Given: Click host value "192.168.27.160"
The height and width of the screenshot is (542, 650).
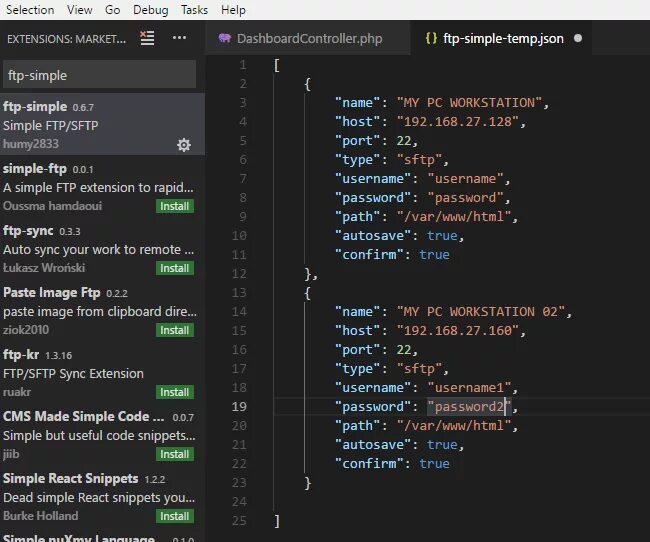Looking at the screenshot, I should point(458,331).
